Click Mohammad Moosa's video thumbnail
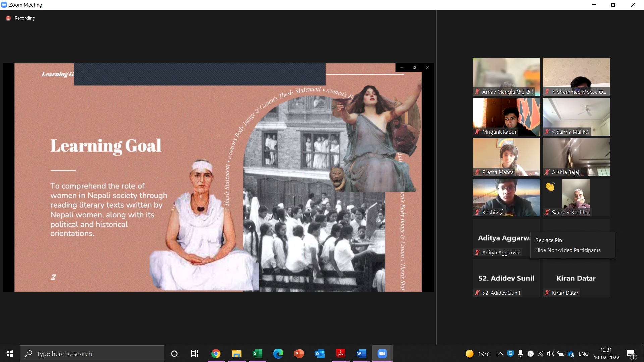The width and height of the screenshot is (644, 362). [576, 77]
